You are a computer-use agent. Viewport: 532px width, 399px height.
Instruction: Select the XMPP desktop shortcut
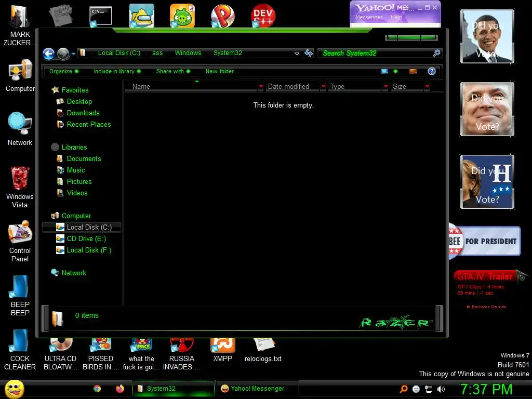222,351
